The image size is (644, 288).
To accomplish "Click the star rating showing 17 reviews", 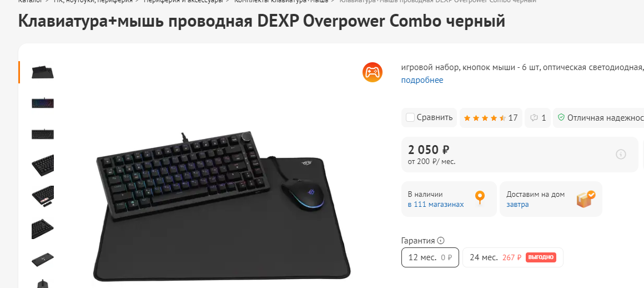I will tap(491, 118).
